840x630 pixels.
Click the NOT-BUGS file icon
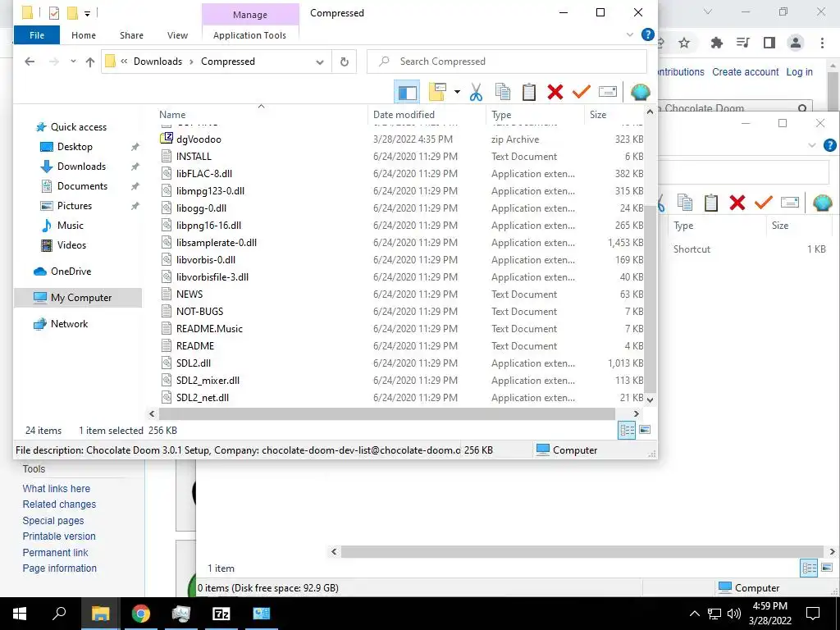(x=167, y=311)
